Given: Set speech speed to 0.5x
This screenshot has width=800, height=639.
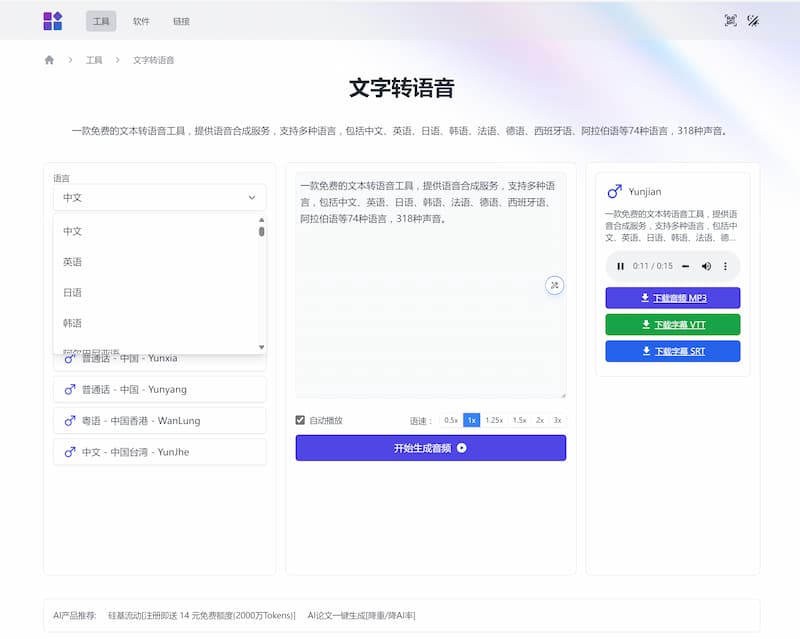Looking at the screenshot, I should [x=451, y=420].
